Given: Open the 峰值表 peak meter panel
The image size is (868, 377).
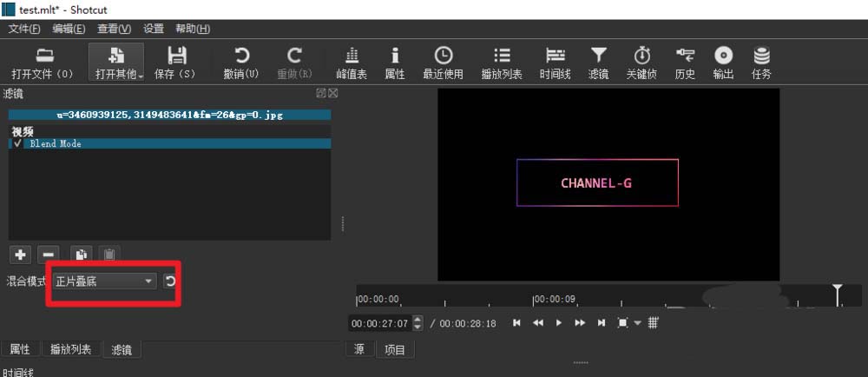Looking at the screenshot, I should coord(352,56).
